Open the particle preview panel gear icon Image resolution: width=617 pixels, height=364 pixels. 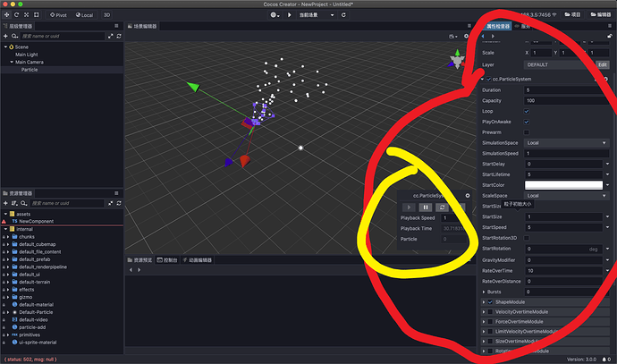point(468,196)
